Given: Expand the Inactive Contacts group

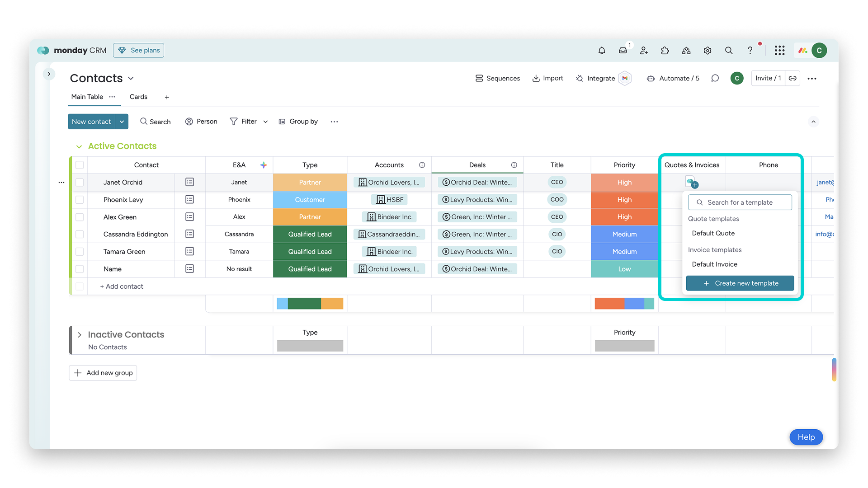Looking at the screenshot, I should 80,335.
